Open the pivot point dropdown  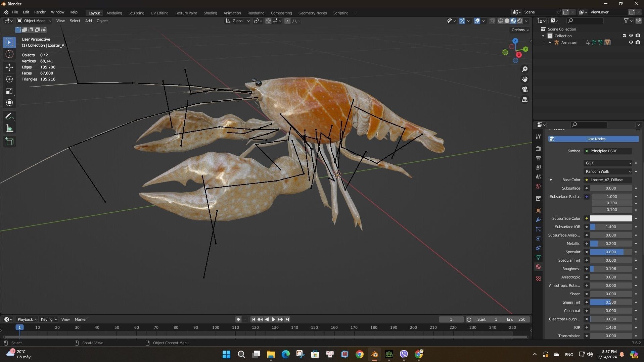[x=258, y=21]
